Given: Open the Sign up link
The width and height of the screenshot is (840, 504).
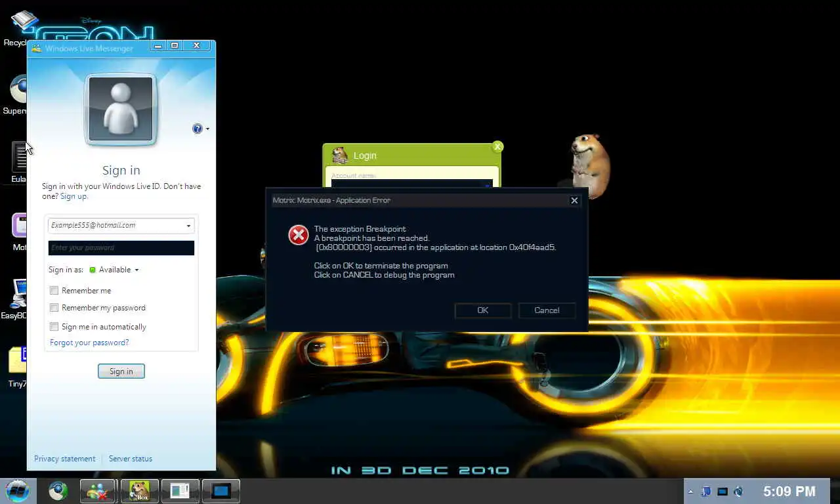Looking at the screenshot, I should pyautogui.click(x=73, y=196).
